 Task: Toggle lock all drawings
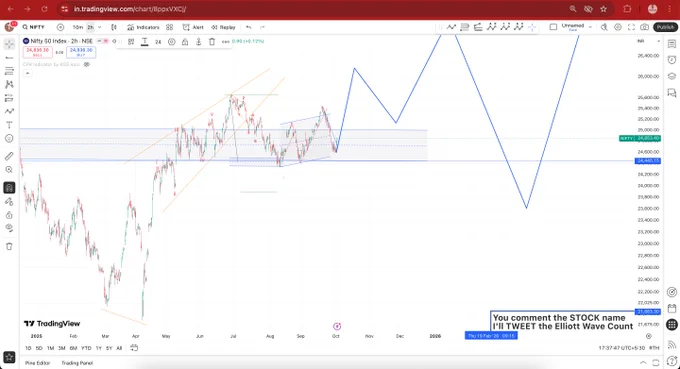(x=9, y=215)
